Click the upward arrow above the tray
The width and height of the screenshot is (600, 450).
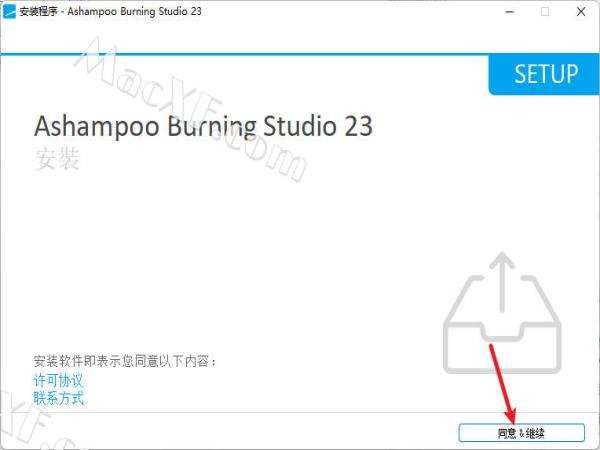[502, 282]
